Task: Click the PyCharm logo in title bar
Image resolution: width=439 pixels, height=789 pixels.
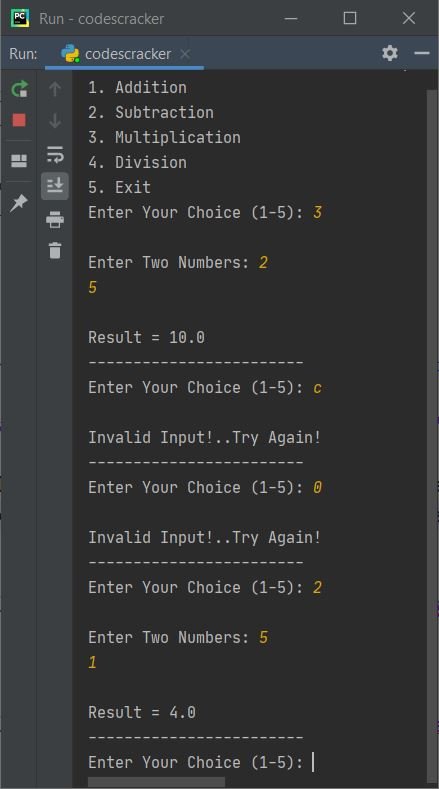Action: pyautogui.click(x=20, y=18)
